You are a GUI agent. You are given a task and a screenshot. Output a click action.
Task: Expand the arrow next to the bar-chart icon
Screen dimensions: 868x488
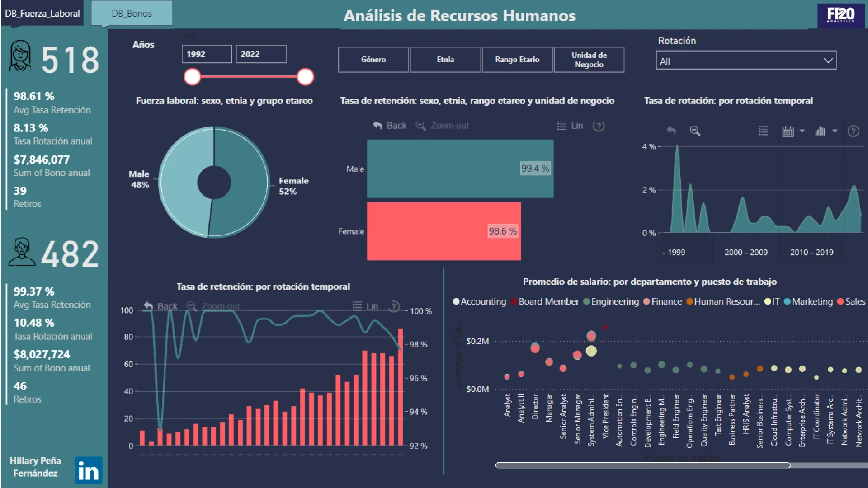click(x=835, y=131)
